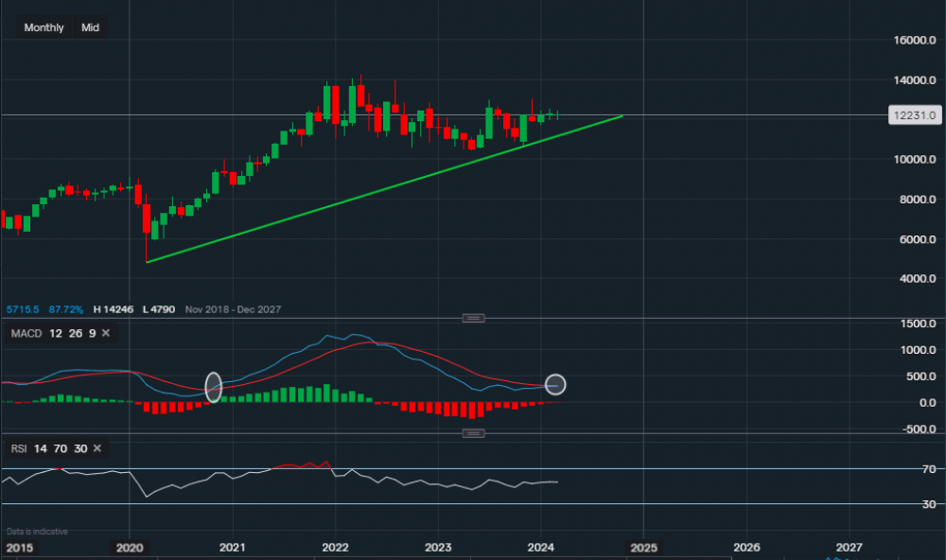Screen dimensions: 946x560
Task: Click the resize handle above MACD panel
Action: point(473,318)
